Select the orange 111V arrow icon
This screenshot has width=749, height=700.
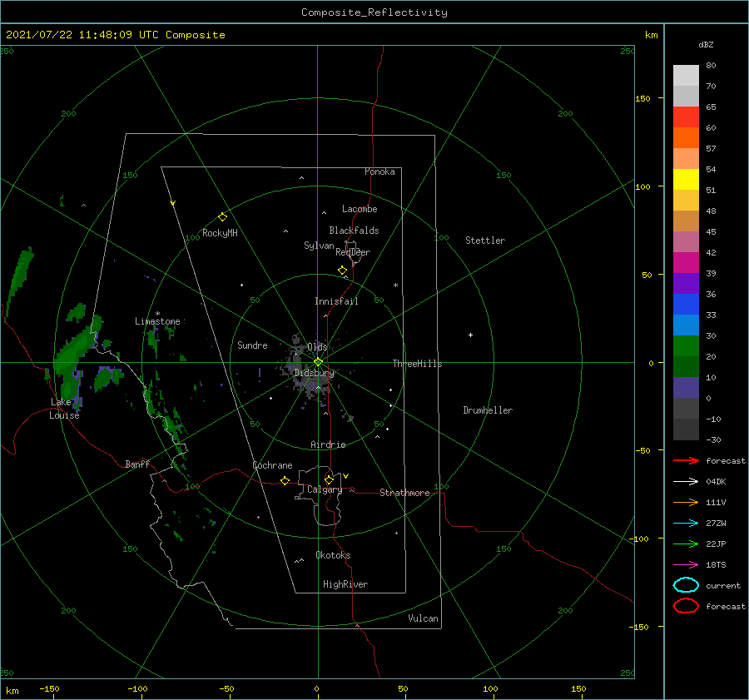pos(686,502)
